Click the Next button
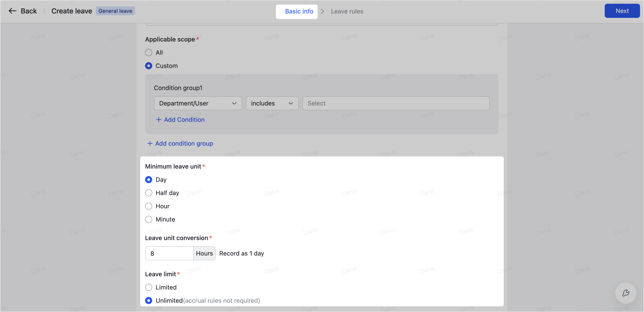This screenshot has height=312, width=644. click(622, 11)
